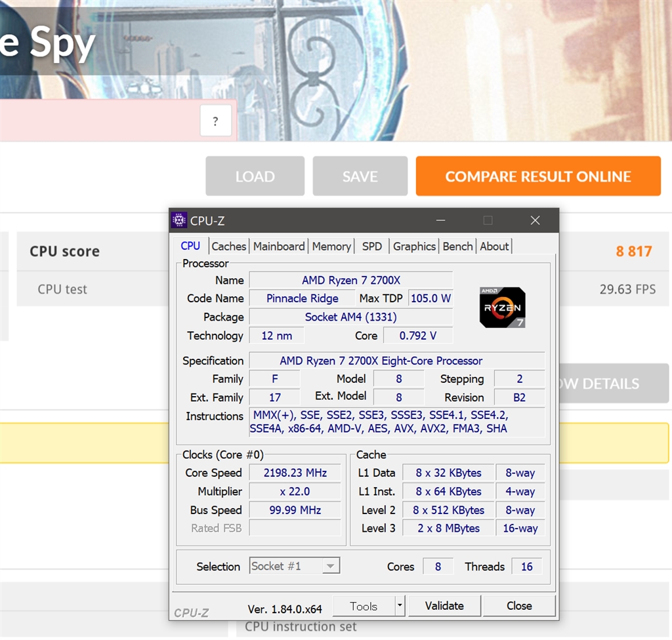Click the Ver. 1.84.0.x64 version text
The width and height of the screenshot is (672, 640).
tap(285, 609)
